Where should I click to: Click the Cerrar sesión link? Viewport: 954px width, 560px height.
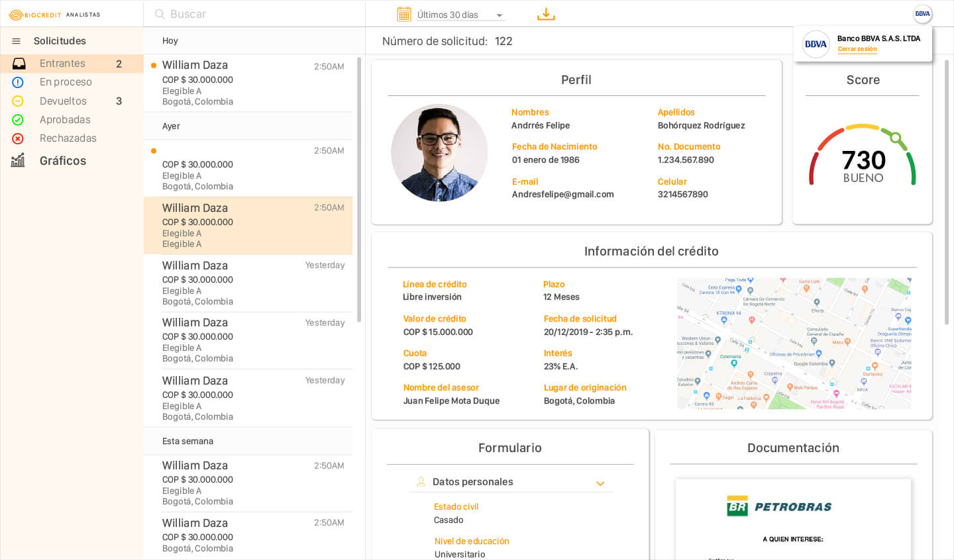click(857, 49)
